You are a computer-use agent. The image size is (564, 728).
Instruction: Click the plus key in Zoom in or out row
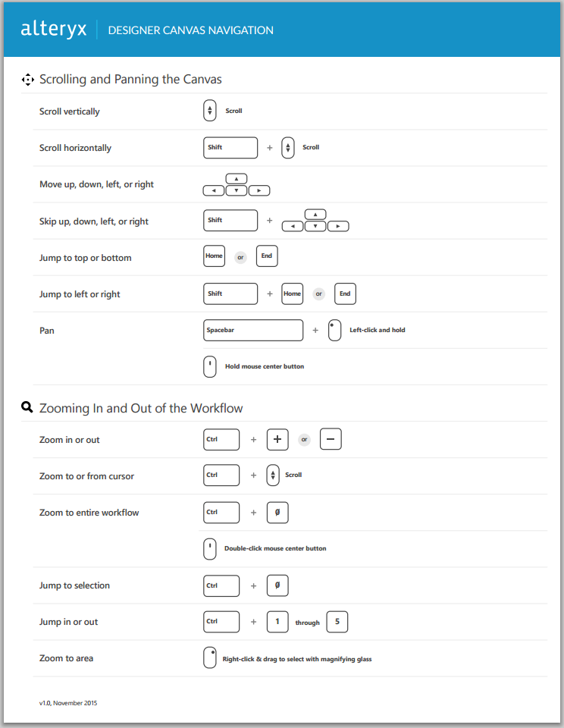[277, 439]
